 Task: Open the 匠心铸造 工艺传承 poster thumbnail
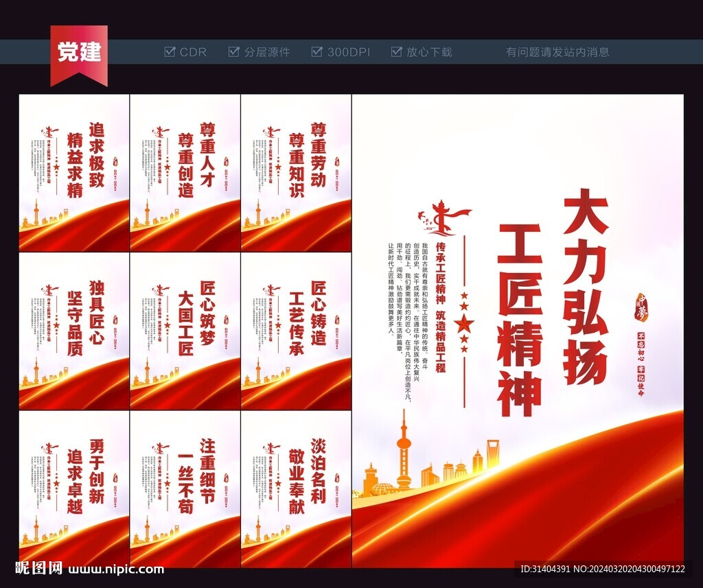pos(296,331)
